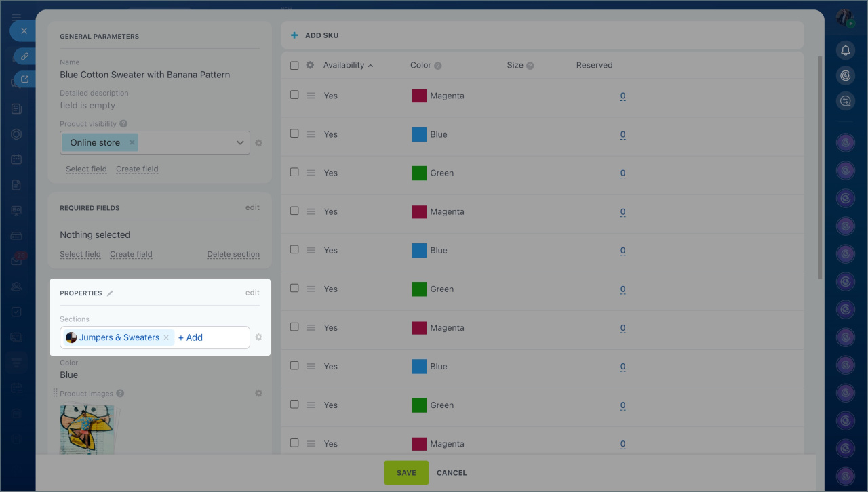Click the pencil icon next to Properties
This screenshot has height=492, width=868.
click(111, 293)
